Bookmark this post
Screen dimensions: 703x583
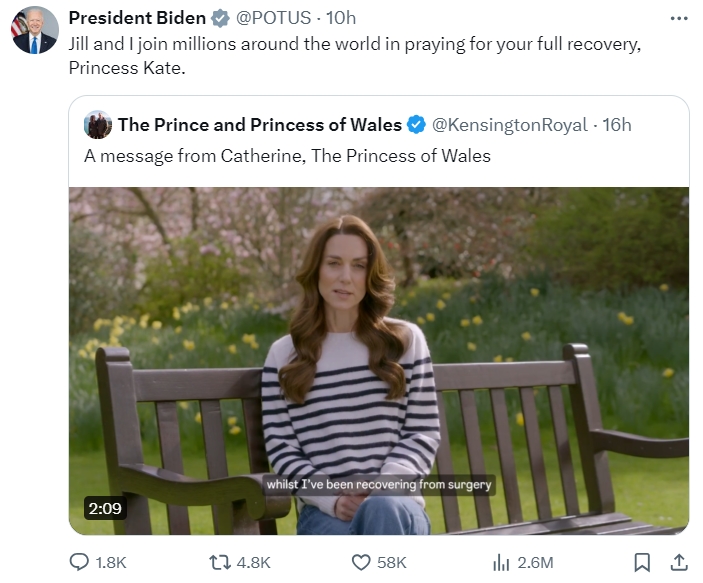643,563
